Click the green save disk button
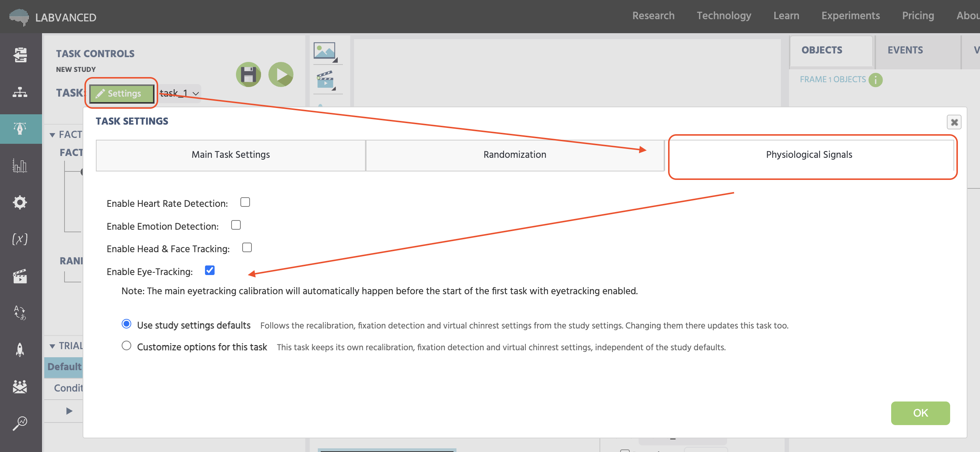980x452 pixels. click(x=249, y=74)
